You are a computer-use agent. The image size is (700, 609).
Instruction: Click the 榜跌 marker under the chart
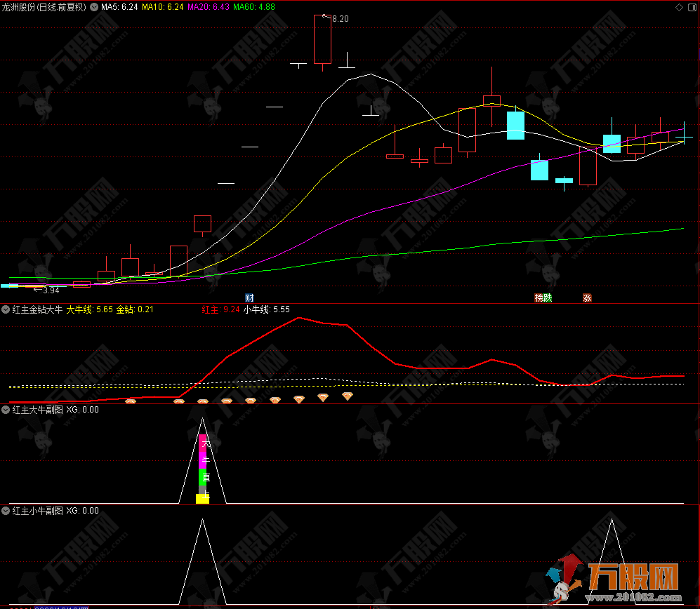(543, 298)
